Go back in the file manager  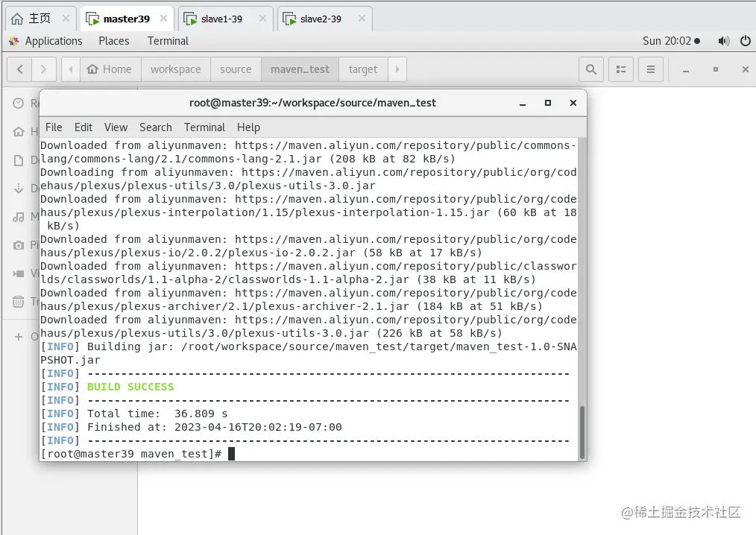tap(20, 69)
